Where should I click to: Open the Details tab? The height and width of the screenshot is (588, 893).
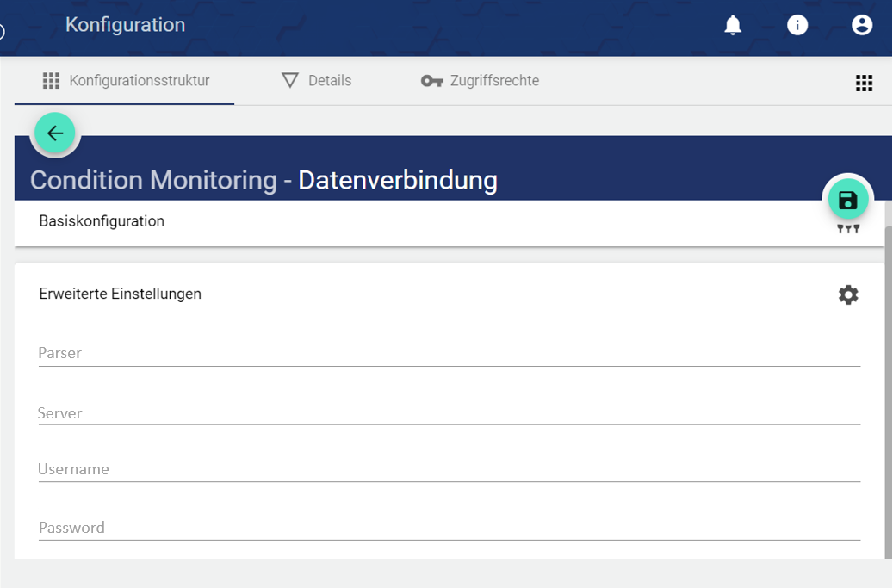click(x=317, y=81)
